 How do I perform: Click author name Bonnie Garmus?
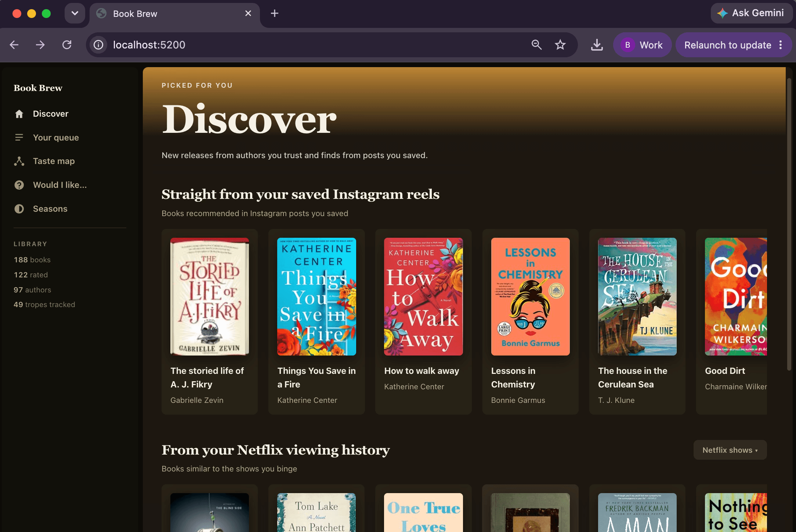pyautogui.click(x=518, y=400)
